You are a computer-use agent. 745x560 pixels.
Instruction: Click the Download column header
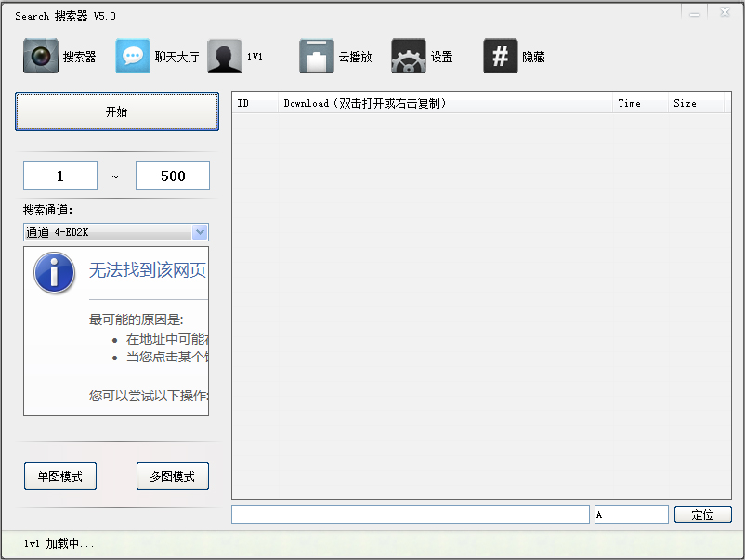446,103
